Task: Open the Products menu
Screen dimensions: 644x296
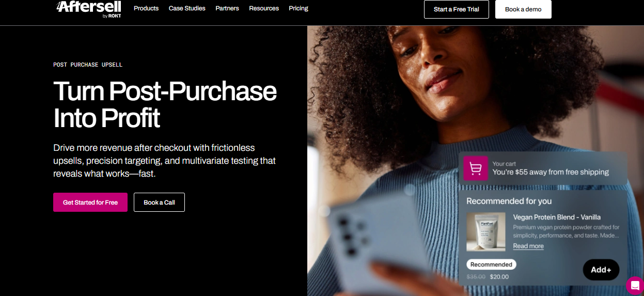Action: point(146,8)
